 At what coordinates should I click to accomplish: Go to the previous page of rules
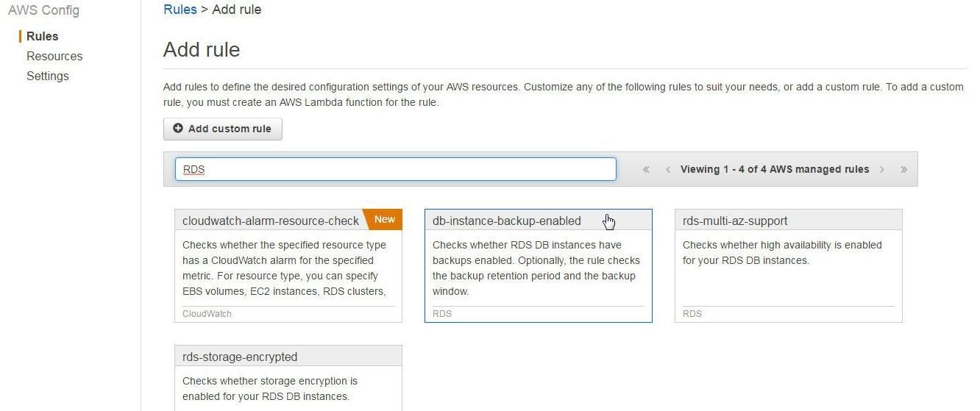click(668, 169)
